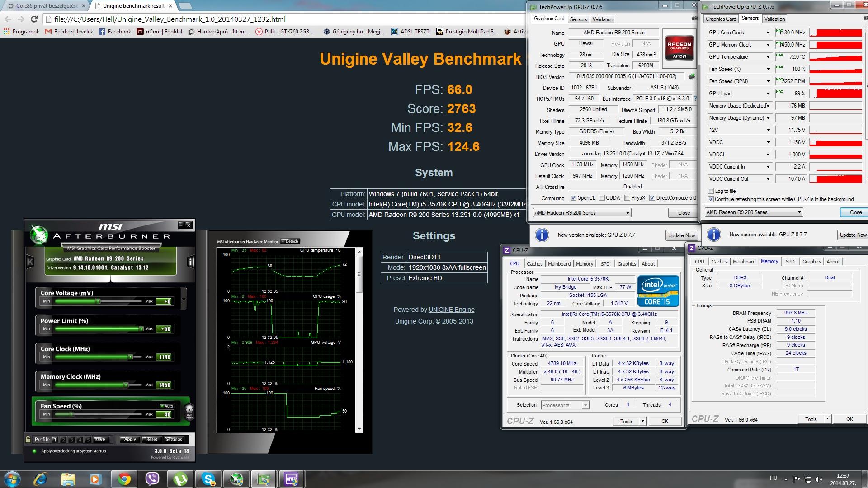Click the Core Clock slider handle
This screenshot has width=868, height=488.
(x=130, y=357)
